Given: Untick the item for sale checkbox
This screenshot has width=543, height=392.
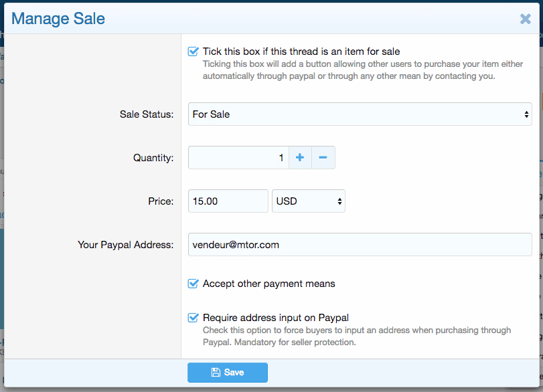Looking at the screenshot, I should pos(193,52).
